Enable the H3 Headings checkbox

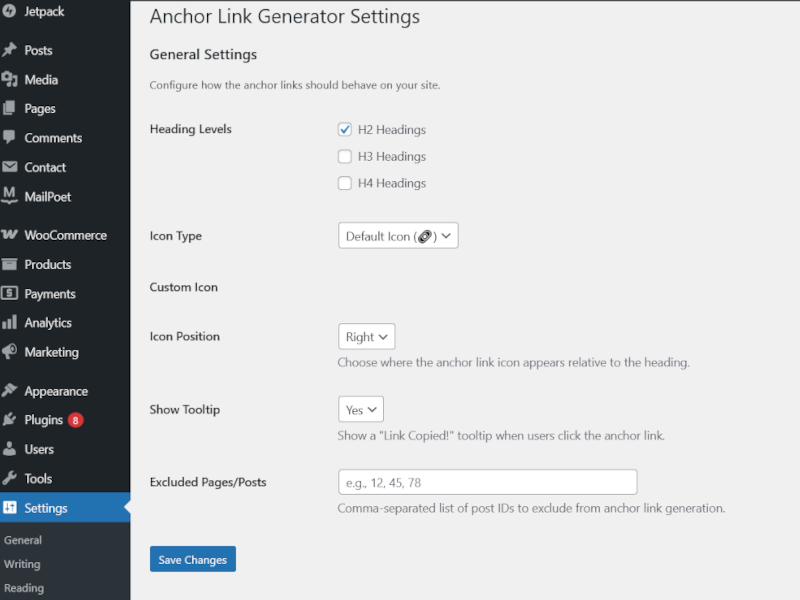click(345, 157)
